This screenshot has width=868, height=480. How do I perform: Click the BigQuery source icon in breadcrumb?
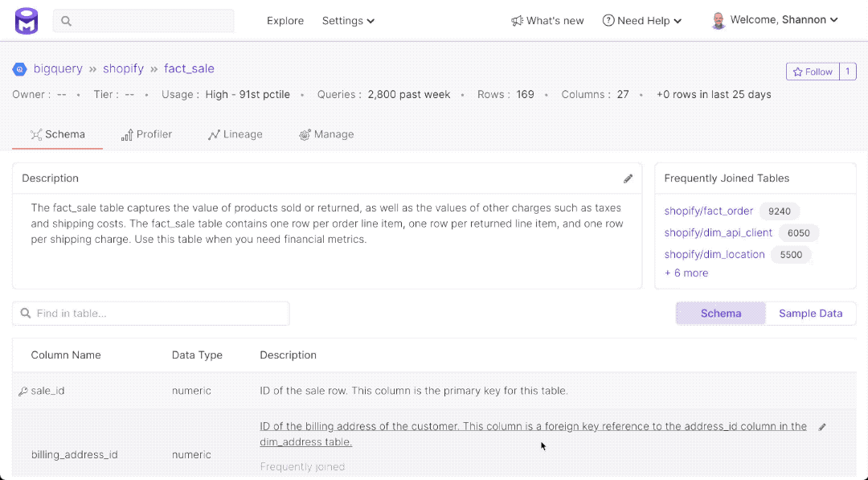[19, 69]
